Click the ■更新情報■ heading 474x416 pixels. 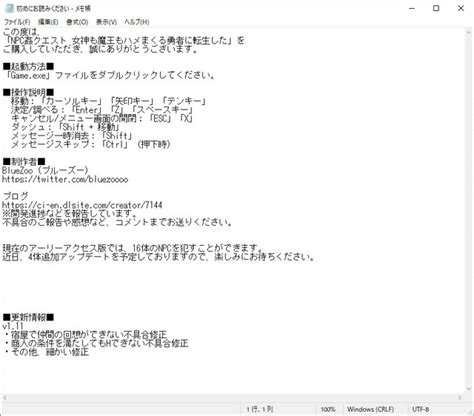click(28, 317)
